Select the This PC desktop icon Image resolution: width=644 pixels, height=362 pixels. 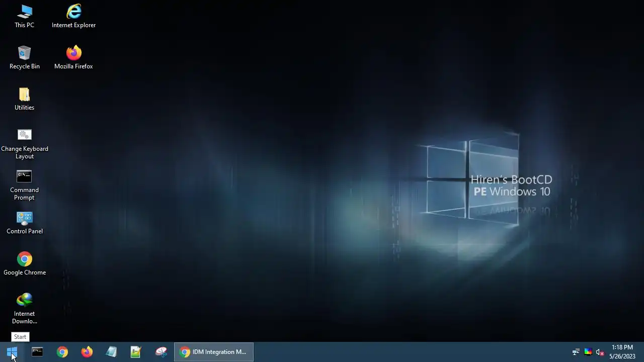point(24,16)
